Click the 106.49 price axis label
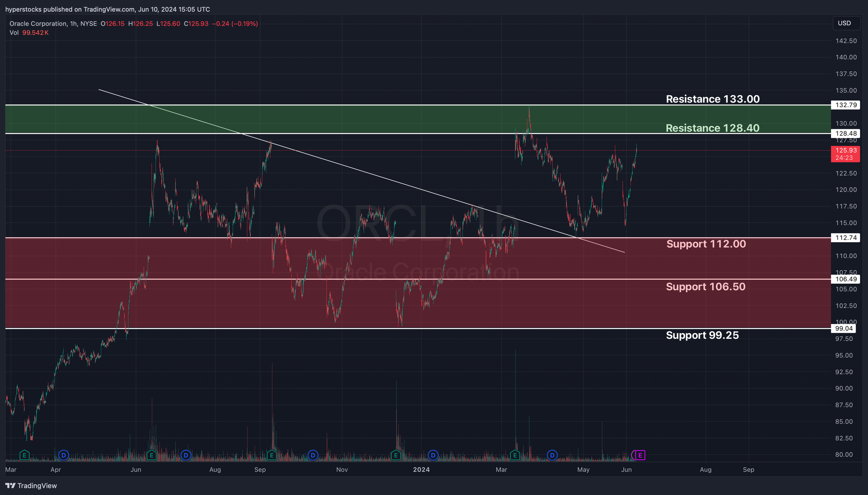 (845, 279)
